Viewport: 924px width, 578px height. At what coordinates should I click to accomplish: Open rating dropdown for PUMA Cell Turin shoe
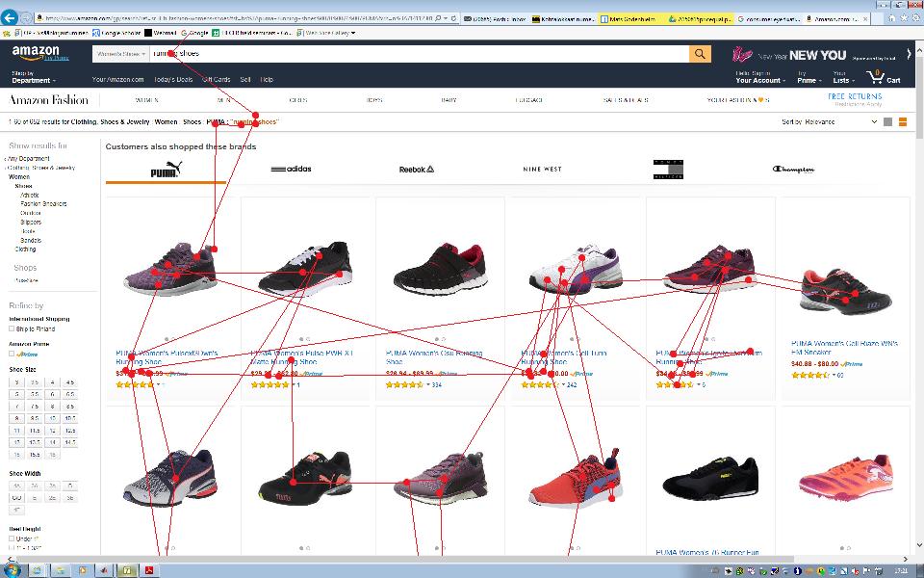[x=563, y=384]
